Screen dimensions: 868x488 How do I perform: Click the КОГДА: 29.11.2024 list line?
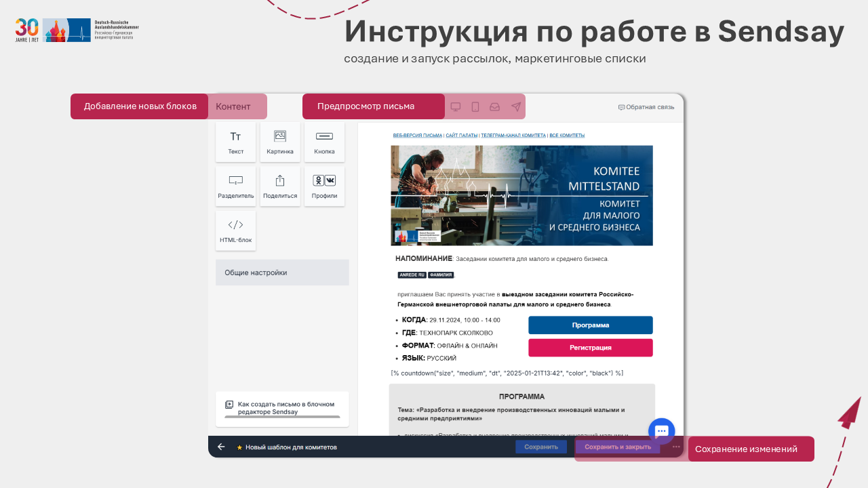pos(451,320)
